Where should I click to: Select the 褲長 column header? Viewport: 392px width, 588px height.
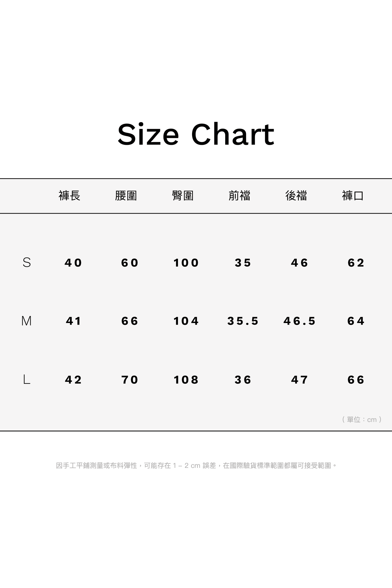(x=69, y=196)
